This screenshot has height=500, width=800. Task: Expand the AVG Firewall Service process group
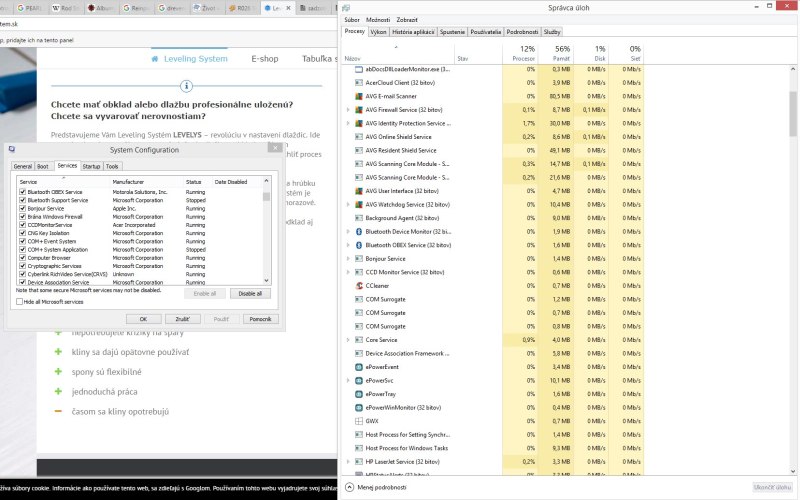(x=348, y=110)
